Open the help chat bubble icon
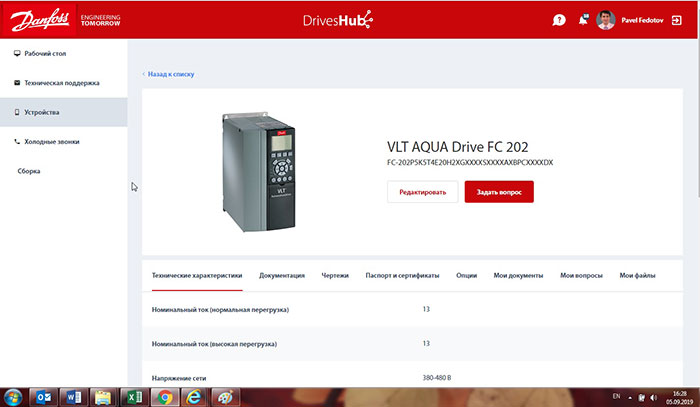 coord(559,20)
